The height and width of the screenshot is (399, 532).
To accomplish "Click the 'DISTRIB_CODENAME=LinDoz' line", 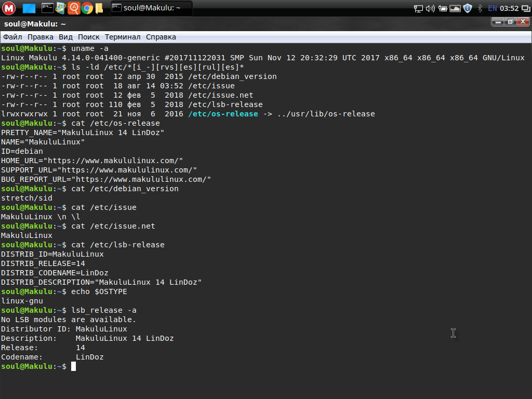I will 55,273.
